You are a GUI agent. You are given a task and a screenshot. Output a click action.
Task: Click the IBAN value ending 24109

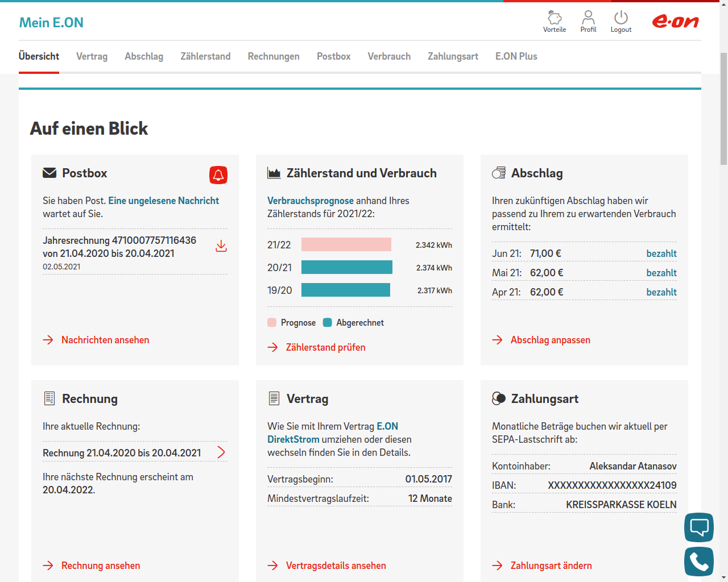pos(612,485)
